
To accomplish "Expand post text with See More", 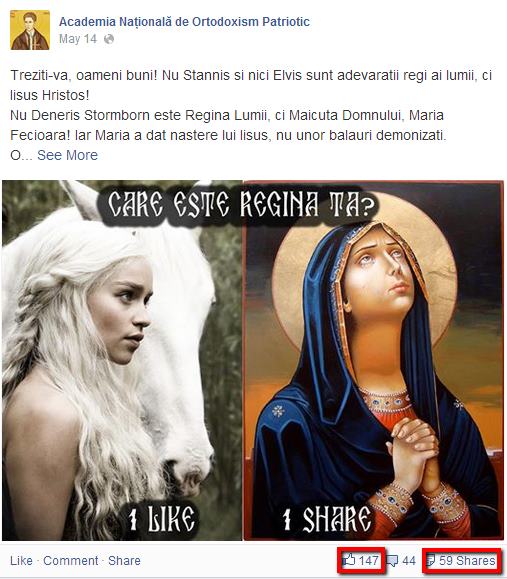I will click(x=68, y=155).
